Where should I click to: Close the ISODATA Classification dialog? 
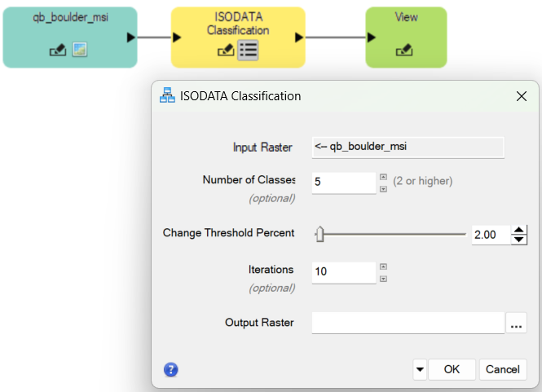point(522,95)
